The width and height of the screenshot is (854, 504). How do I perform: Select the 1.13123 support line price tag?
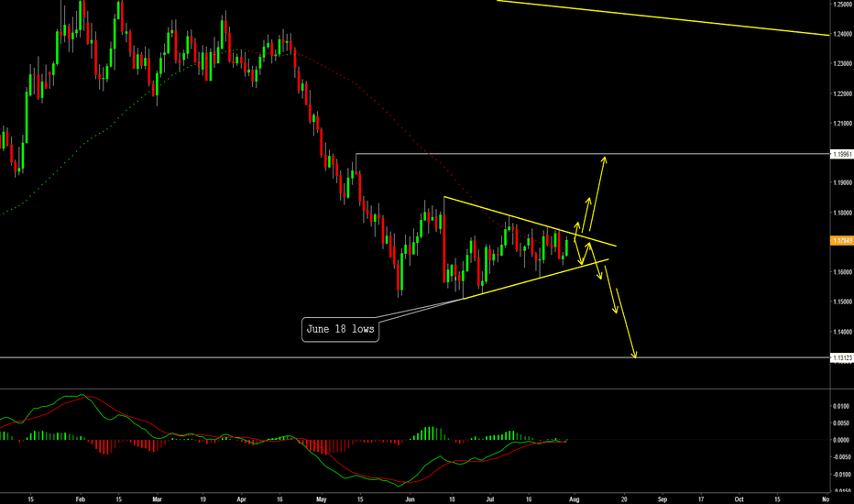842,358
